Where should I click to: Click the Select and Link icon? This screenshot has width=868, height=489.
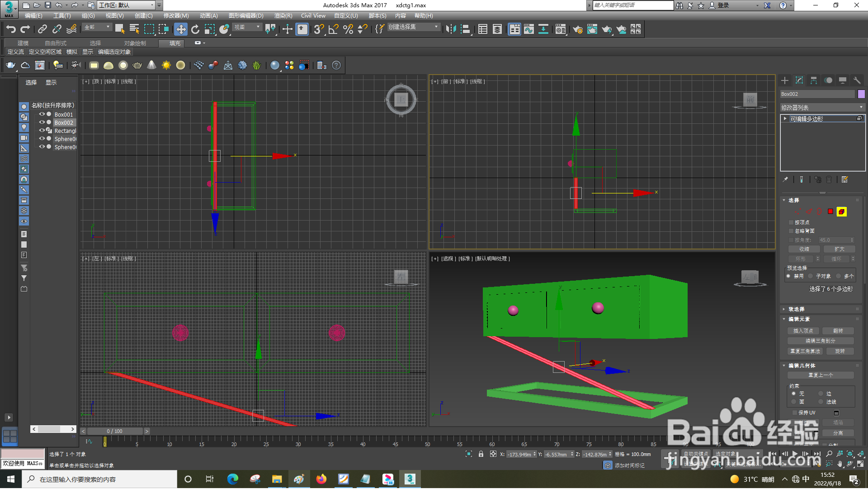point(42,29)
